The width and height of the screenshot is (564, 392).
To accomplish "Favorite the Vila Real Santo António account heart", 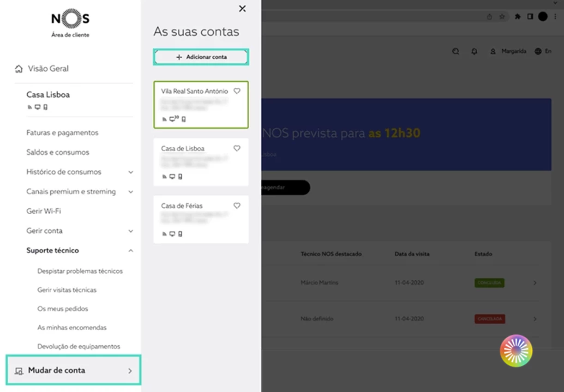I will pyautogui.click(x=237, y=91).
